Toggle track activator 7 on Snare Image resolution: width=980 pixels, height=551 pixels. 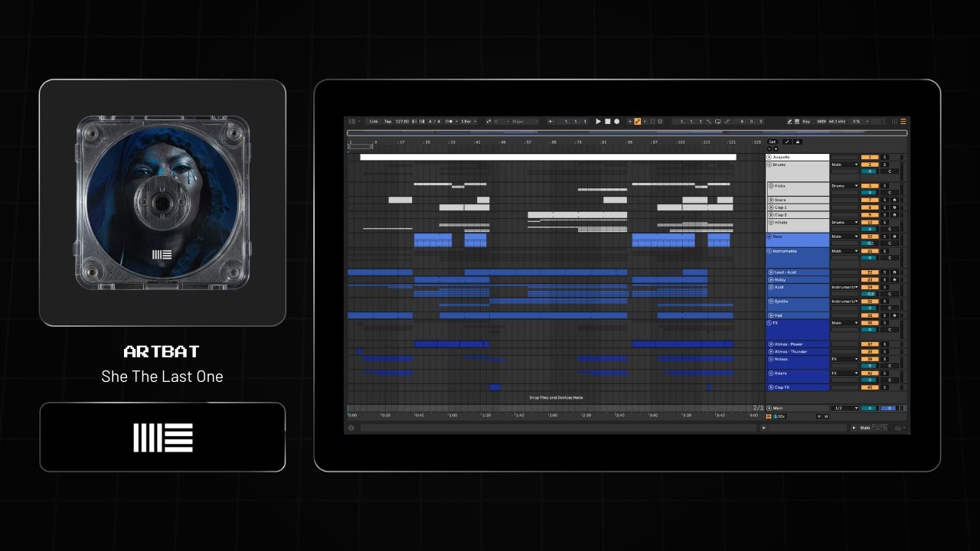[x=870, y=200]
